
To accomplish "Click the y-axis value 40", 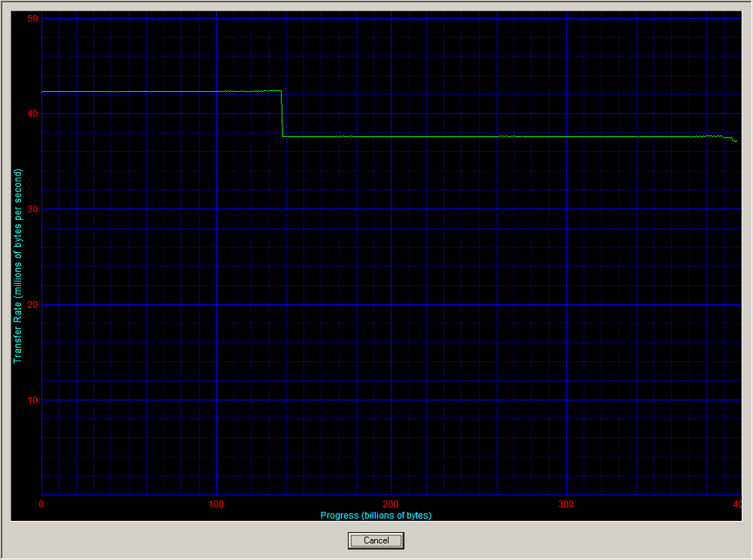I will [x=32, y=114].
